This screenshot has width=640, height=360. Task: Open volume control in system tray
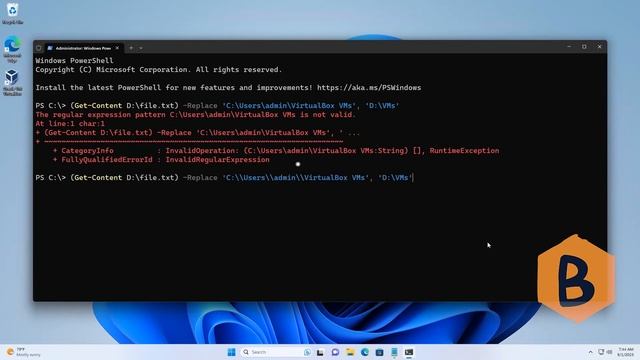[x=609, y=352]
